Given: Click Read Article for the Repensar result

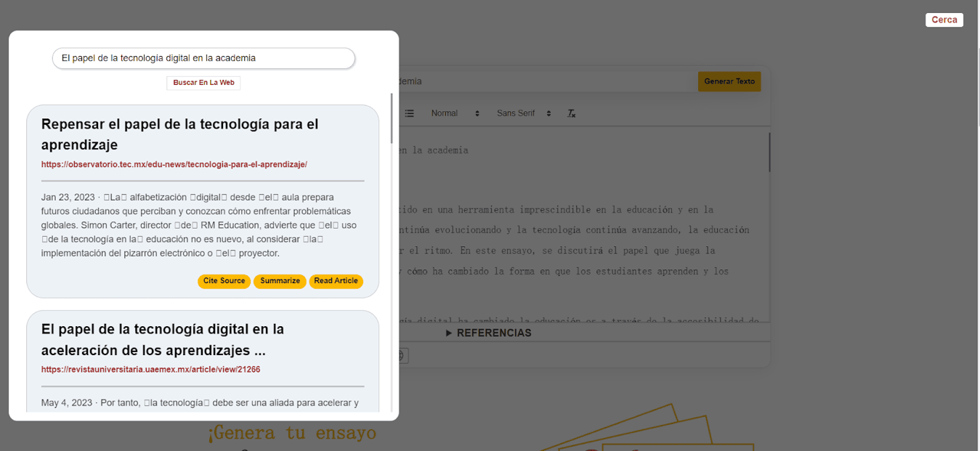Looking at the screenshot, I should 336,281.
